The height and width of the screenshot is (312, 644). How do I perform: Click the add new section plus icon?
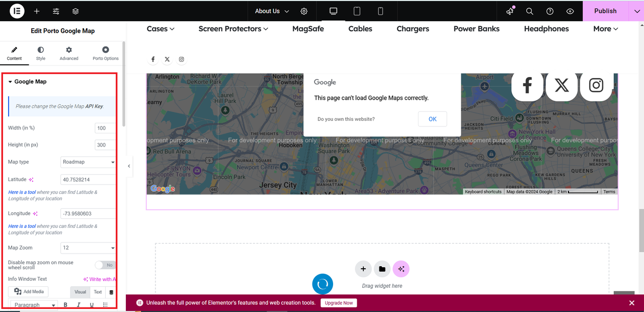[x=363, y=269]
